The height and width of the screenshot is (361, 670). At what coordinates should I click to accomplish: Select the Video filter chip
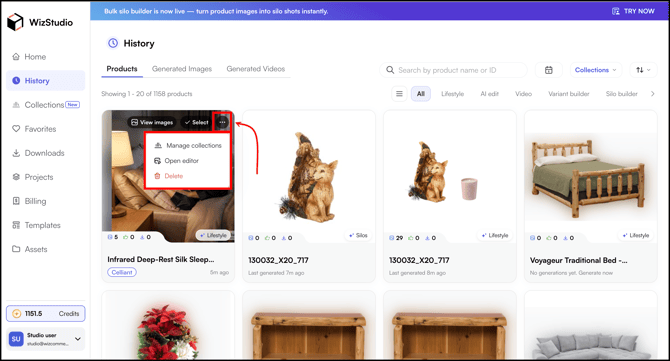tap(523, 94)
